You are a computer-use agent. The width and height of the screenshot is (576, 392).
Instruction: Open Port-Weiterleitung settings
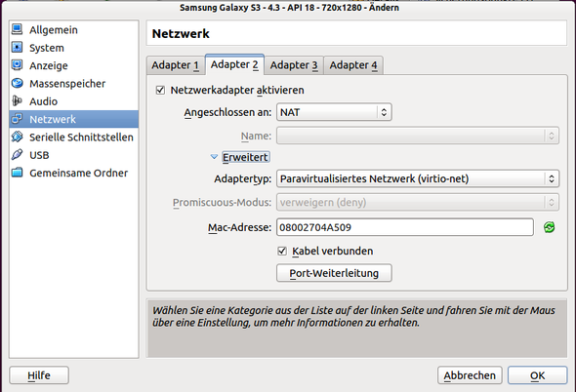334,273
